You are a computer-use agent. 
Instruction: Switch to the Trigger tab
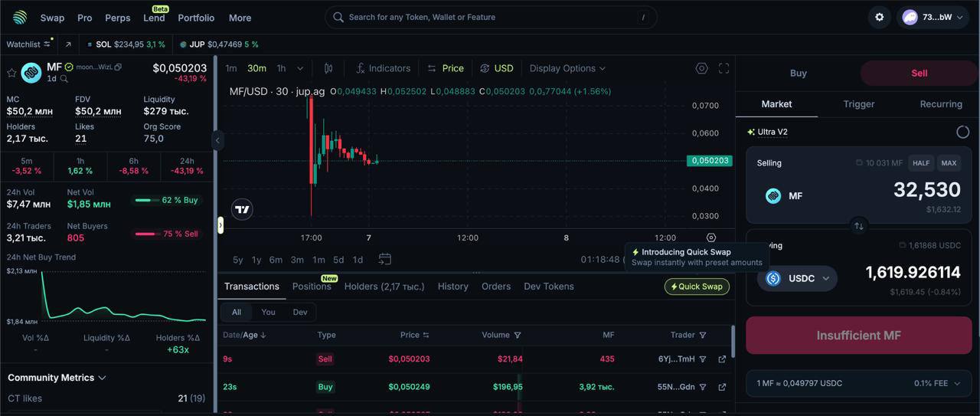(858, 104)
